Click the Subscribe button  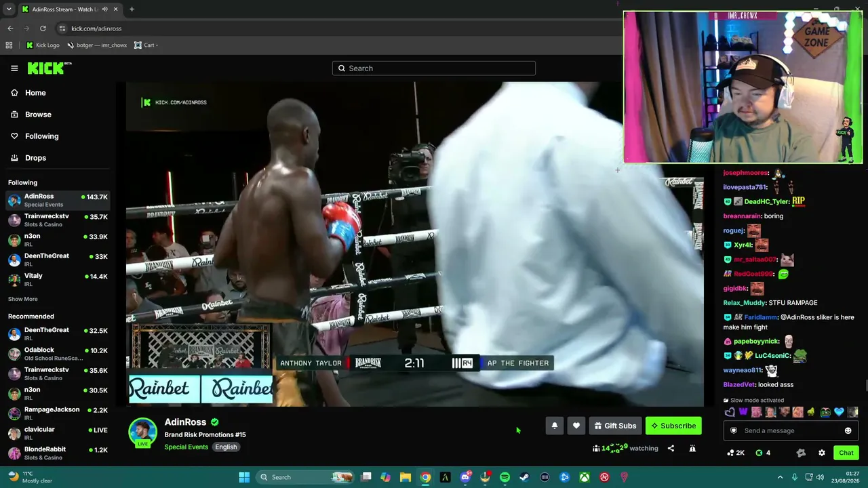click(x=673, y=426)
